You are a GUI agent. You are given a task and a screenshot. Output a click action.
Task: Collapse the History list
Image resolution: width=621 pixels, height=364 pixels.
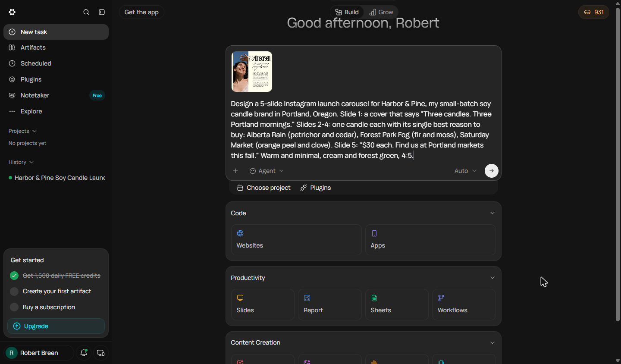(x=21, y=162)
